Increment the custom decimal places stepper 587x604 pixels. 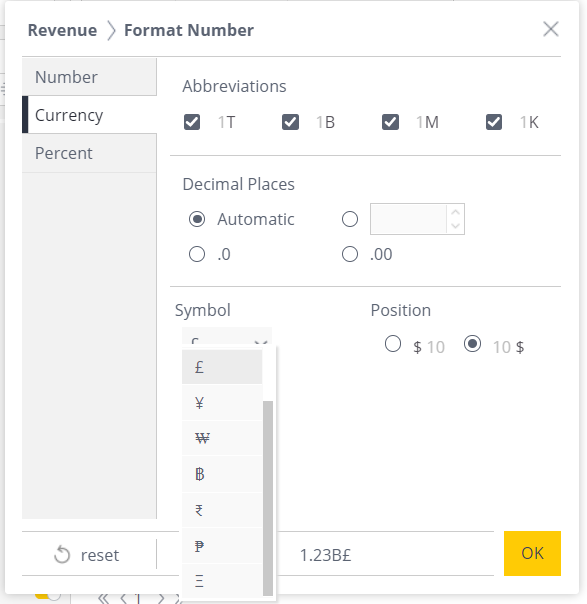[x=456, y=213]
